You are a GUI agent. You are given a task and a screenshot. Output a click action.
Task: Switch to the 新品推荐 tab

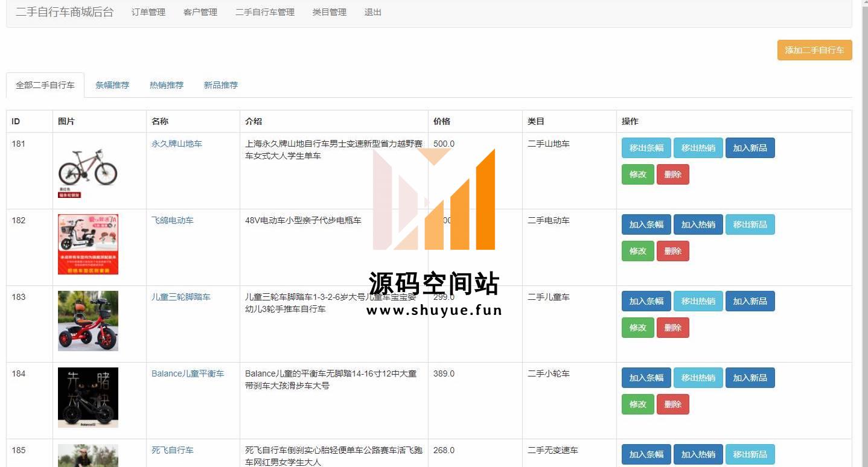(221, 85)
